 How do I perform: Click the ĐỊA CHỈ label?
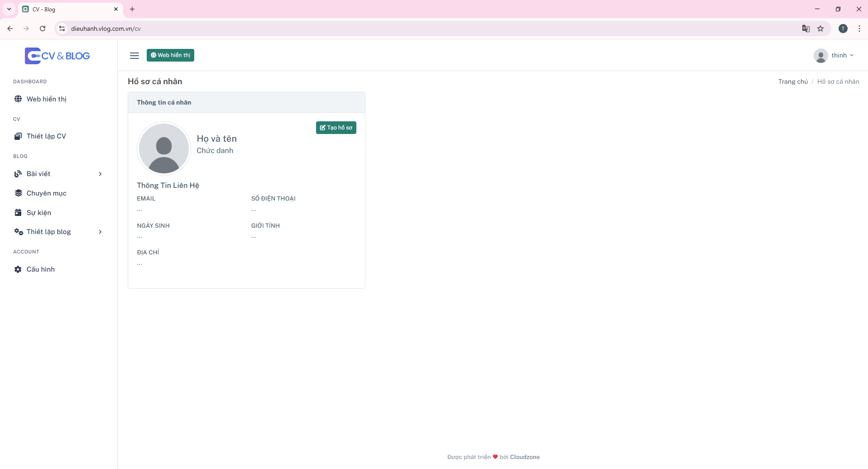point(148,252)
